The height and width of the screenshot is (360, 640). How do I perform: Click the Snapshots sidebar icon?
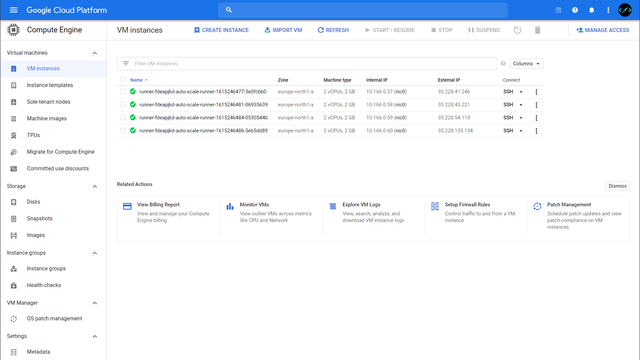tap(13, 219)
